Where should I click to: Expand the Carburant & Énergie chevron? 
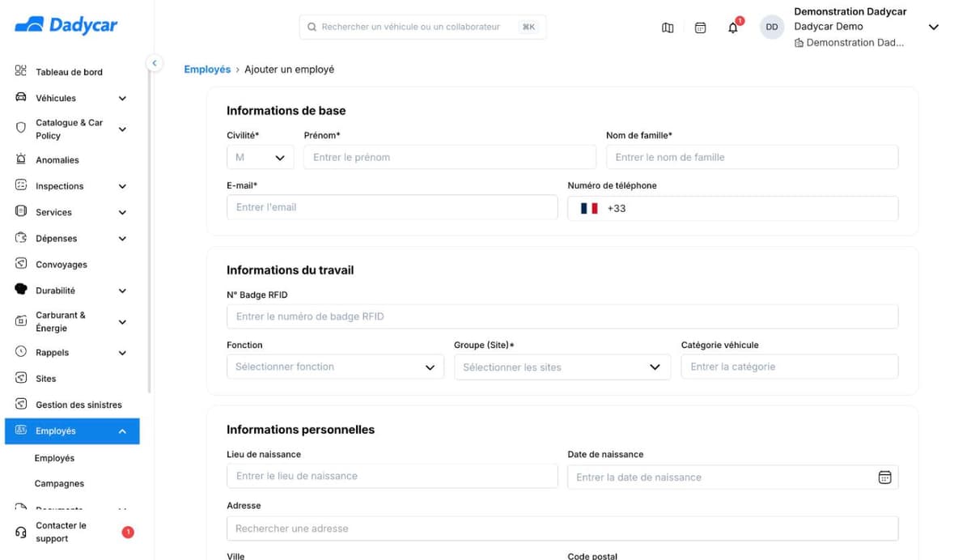point(122,322)
